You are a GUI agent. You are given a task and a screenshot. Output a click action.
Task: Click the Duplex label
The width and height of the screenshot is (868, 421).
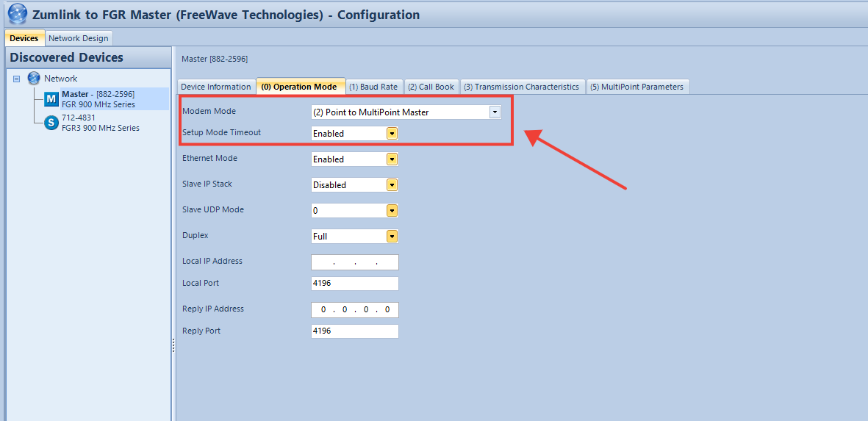click(x=196, y=235)
